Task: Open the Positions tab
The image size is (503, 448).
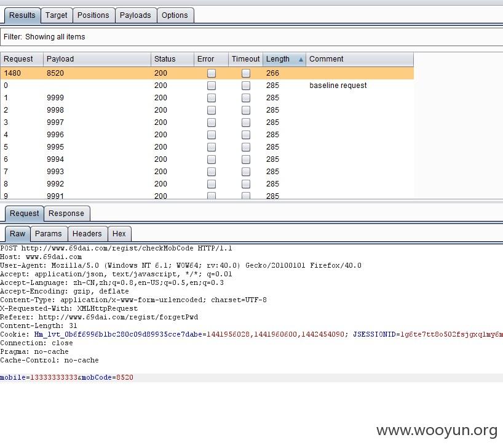Action: click(93, 15)
